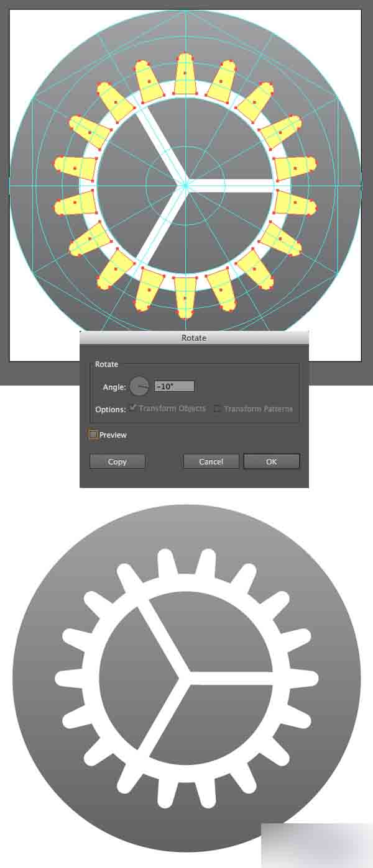
Task: Click the horizontal spoke of the finished gear
Action: point(230,678)
